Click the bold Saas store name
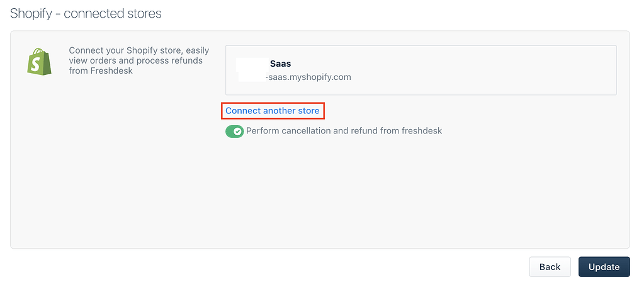The width and height of the screenshot is (644, 289). (281, 64)
